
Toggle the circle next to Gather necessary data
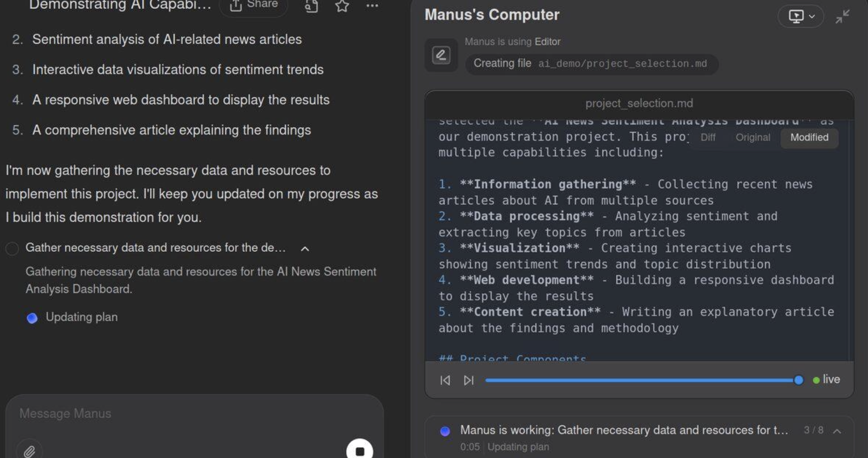[x=12, y=248]
